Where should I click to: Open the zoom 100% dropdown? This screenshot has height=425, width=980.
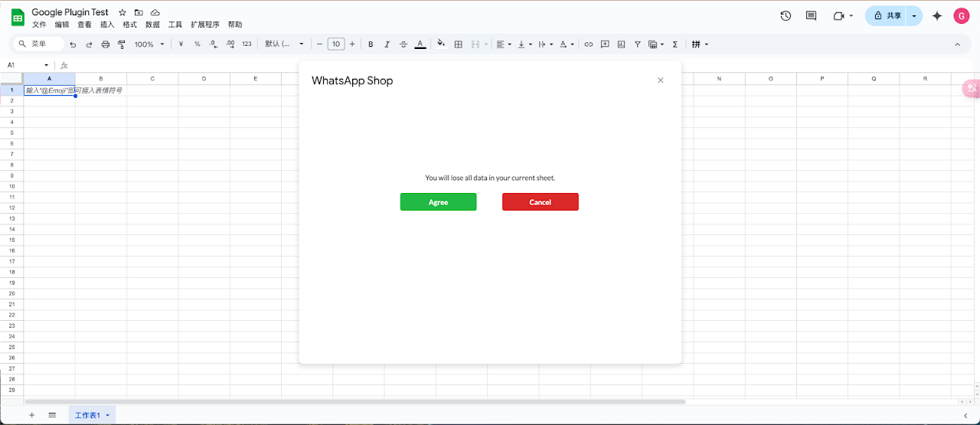149,44
